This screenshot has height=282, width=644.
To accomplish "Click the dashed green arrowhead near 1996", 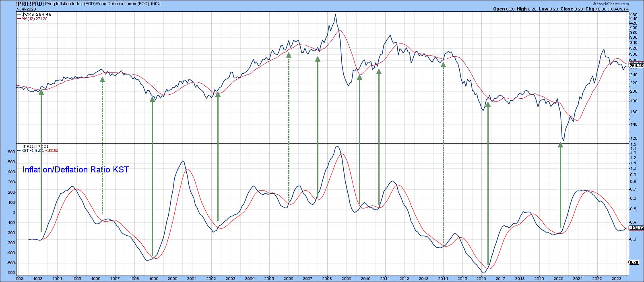I will coord(102,79).
